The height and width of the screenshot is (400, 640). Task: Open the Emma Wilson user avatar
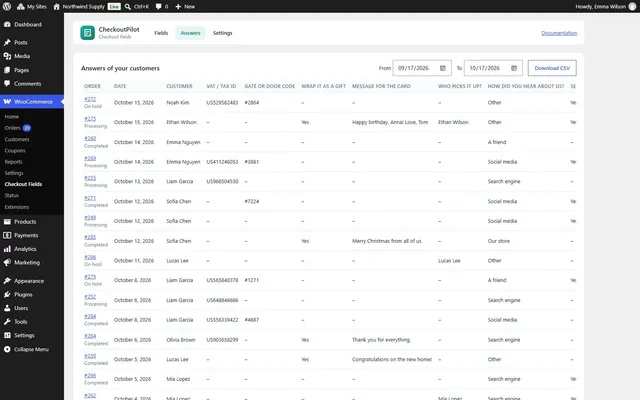pyautogui.click(x=632, y=7)
